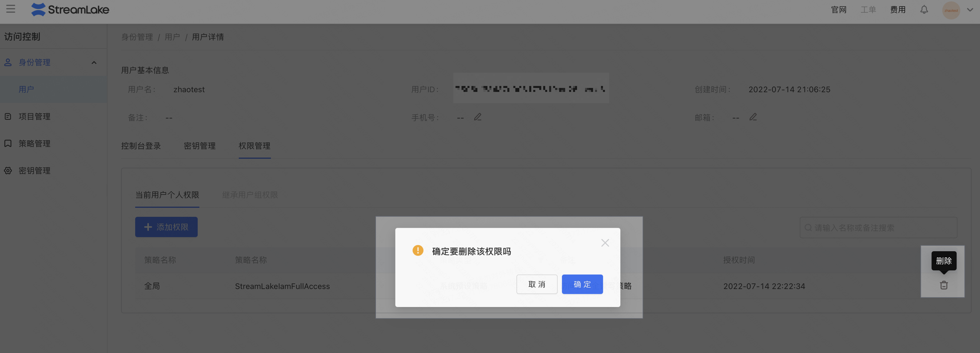
Task: Click the zhaotest username value
Action: coord(189,89)
